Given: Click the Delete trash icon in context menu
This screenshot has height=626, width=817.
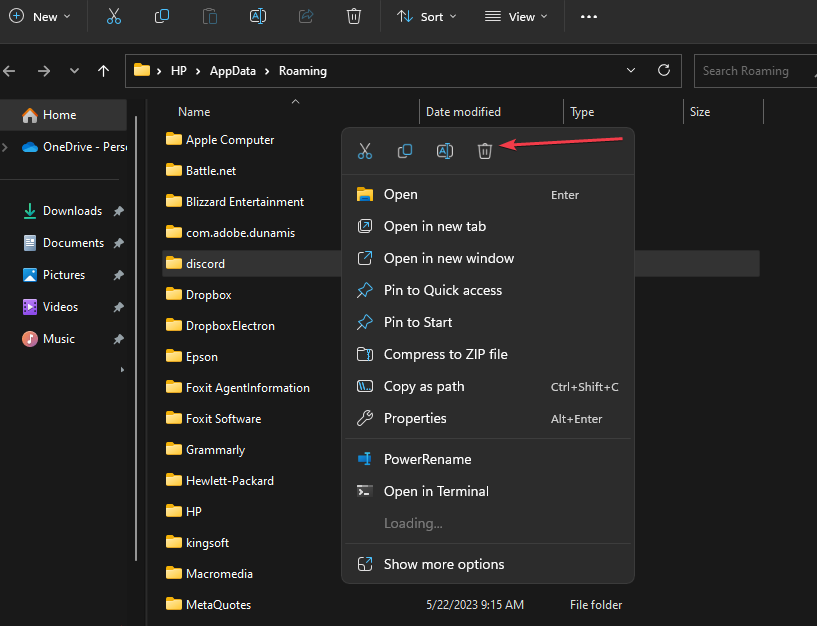Looking at the screenshot, I should [485, 151].
